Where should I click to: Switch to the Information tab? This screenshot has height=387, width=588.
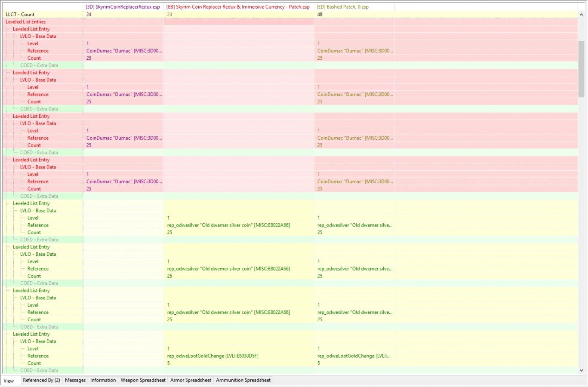point(102,380)
